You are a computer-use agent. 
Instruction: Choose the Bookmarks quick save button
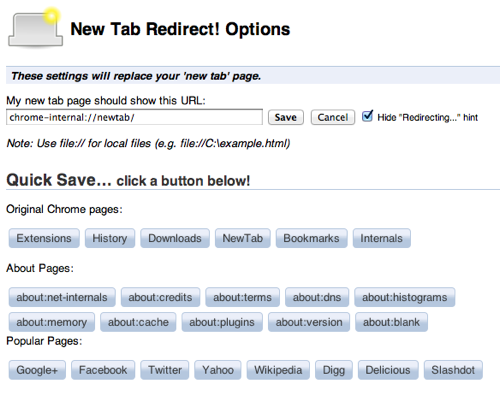pyautogui.click(x=311, y=238)
